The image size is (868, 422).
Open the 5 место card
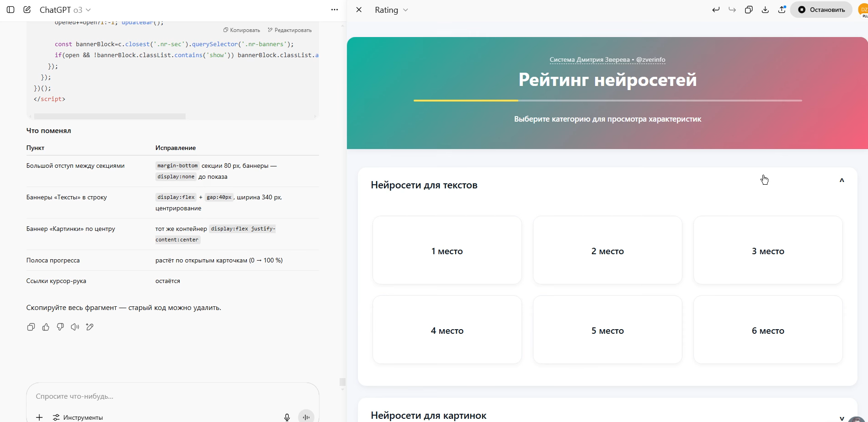[x=607, y=330]
